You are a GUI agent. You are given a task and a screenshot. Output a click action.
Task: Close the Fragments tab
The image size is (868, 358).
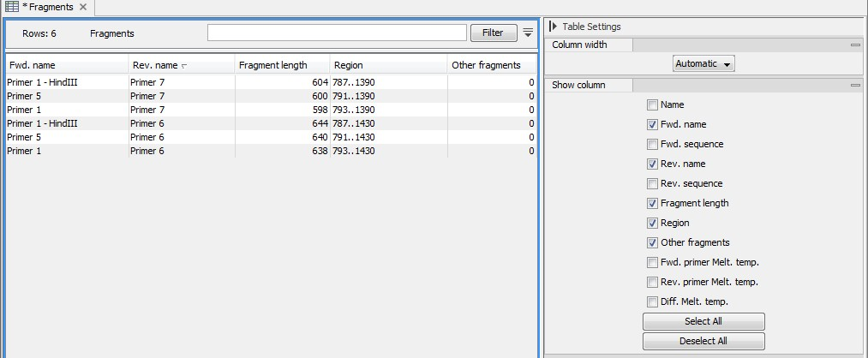click(83, 7)
